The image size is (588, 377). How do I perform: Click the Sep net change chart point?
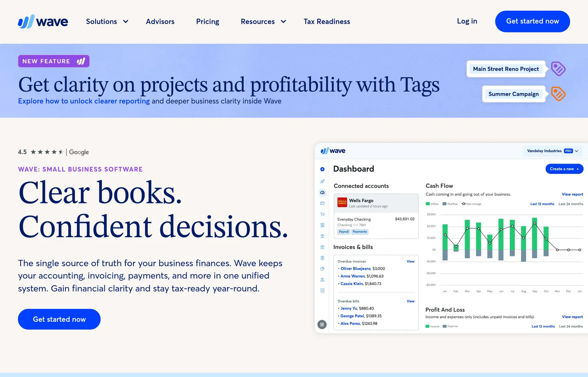pyautogui.click(x=535, y=223)
